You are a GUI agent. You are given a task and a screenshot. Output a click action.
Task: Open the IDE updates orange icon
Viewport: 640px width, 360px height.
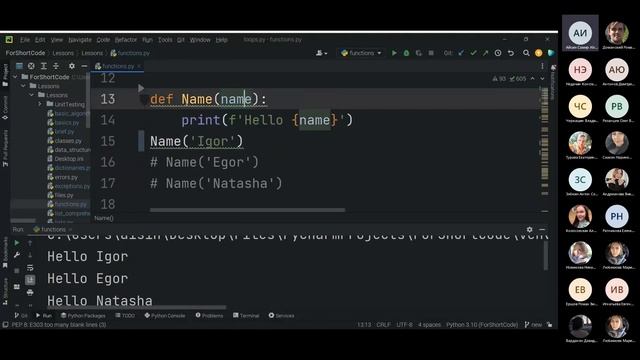538,53
